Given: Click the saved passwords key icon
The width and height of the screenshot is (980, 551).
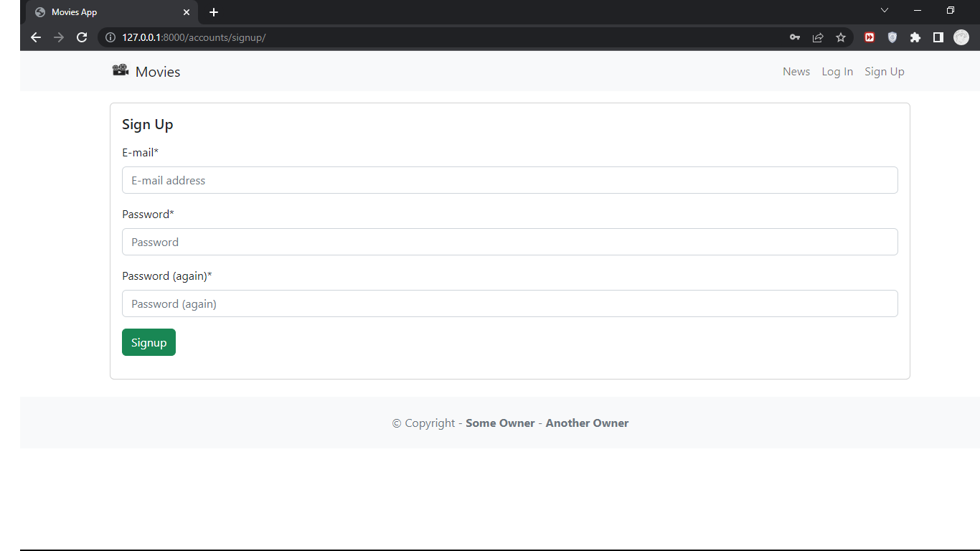Looking at the screenshot, I should pos(794,37).
